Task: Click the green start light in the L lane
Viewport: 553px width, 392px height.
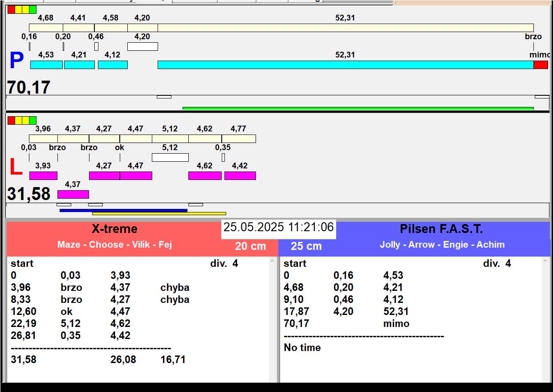Action: coord(33,120)
